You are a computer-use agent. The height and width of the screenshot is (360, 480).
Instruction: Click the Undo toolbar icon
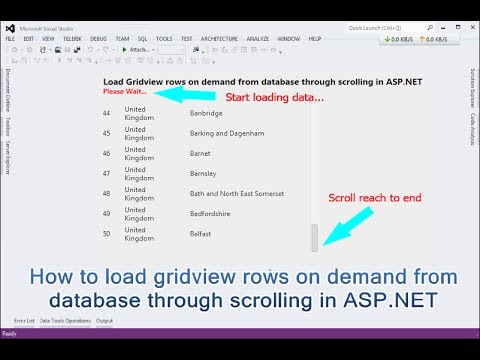coord(90,50)
